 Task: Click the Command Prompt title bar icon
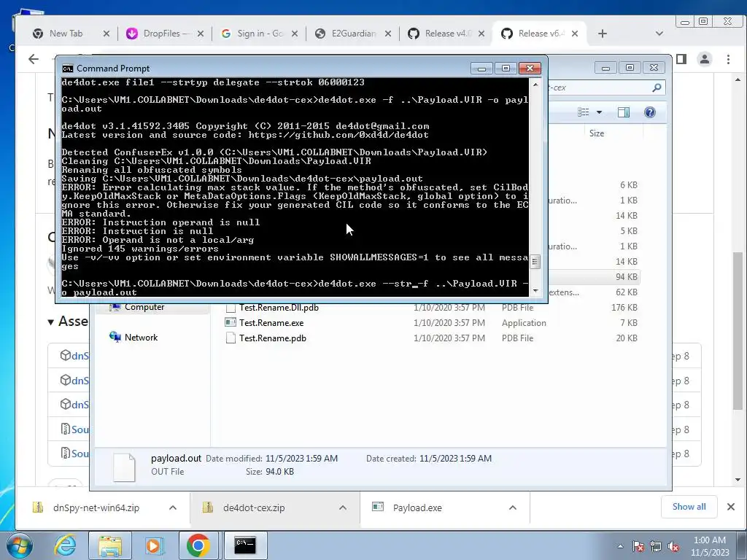pos(68,69)
